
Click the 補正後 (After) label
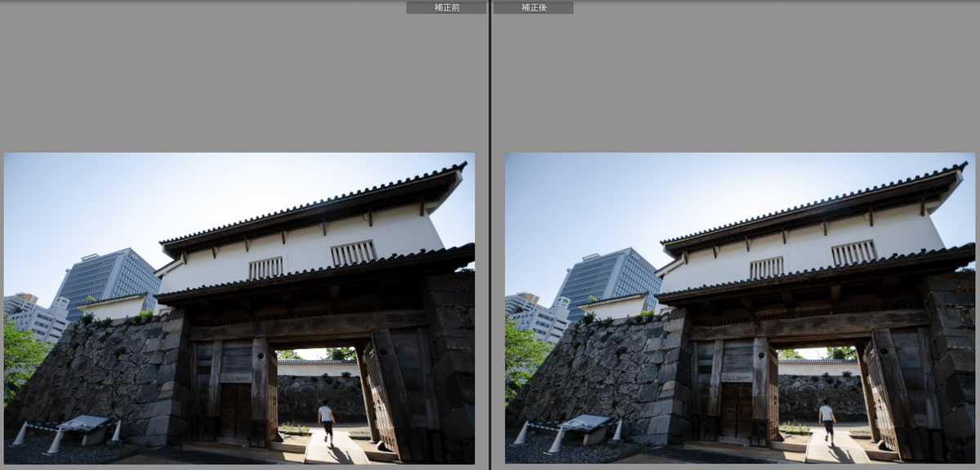pos(532,7)
